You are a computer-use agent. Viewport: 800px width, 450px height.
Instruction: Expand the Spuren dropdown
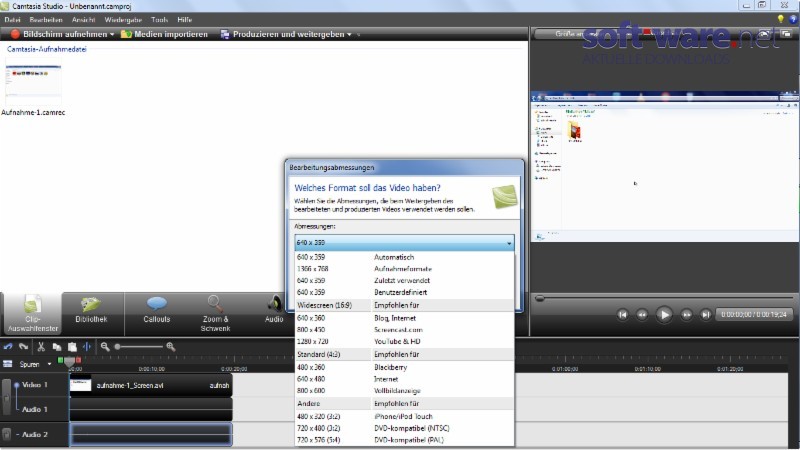(49, 364)
